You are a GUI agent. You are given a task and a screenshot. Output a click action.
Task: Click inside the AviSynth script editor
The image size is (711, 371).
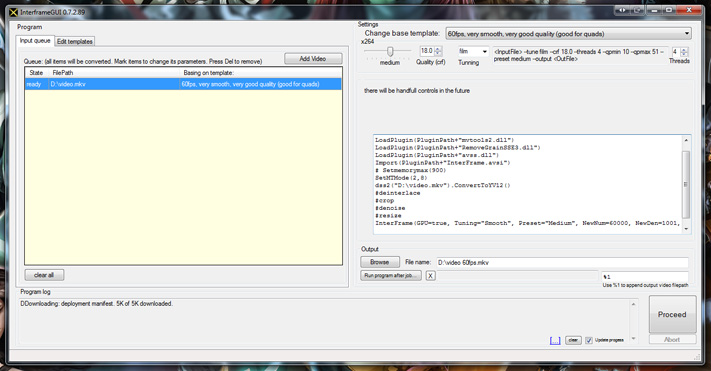(x=528, y=184)
